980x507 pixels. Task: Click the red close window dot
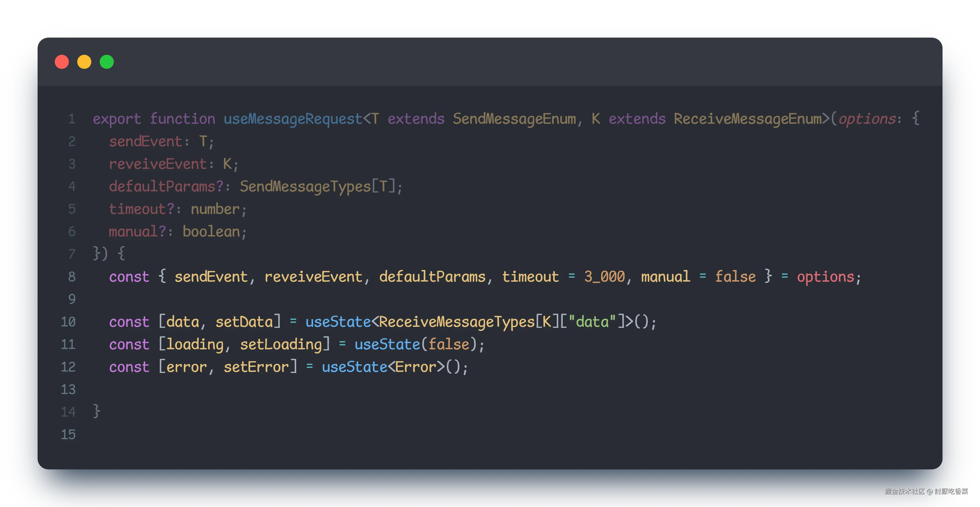[62, 62]
